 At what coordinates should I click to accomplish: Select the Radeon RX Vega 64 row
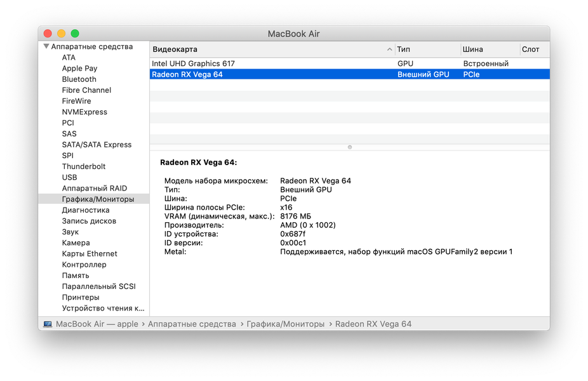click(x=187, y=74)
